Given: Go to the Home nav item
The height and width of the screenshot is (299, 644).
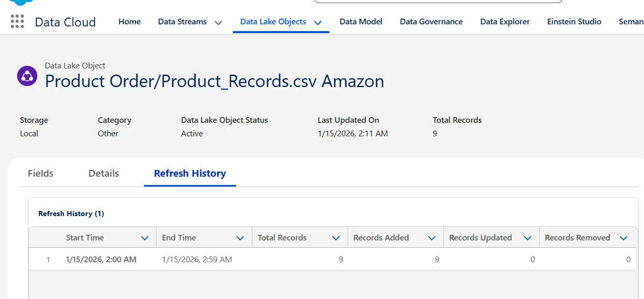Looking at the screenshot, I should (x=130, y=22).
